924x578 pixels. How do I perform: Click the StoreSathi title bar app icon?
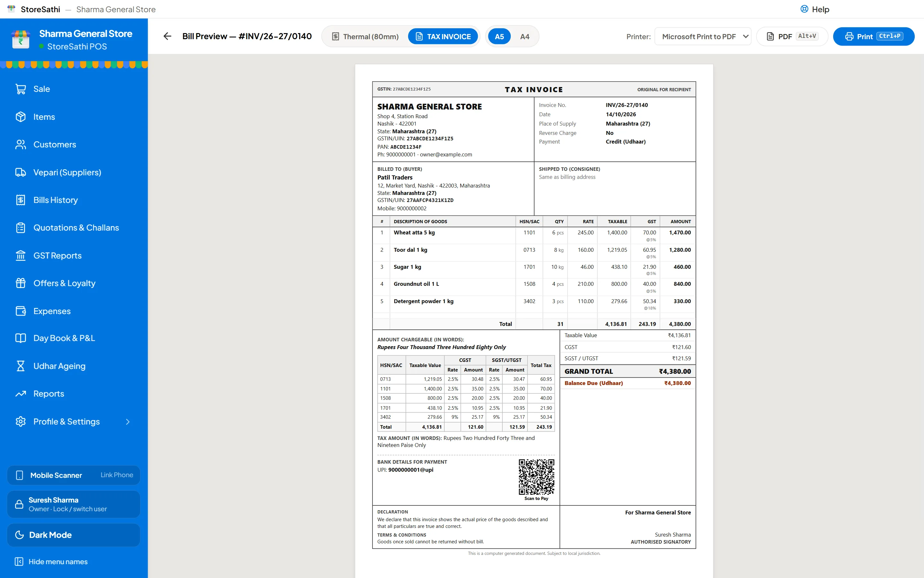(x=12, y=9)
